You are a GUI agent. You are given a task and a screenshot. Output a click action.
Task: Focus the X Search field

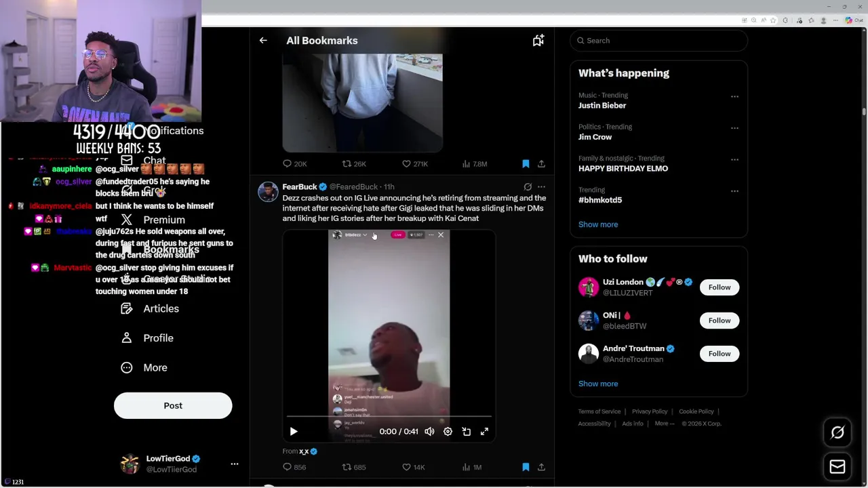tap(658, 41)
